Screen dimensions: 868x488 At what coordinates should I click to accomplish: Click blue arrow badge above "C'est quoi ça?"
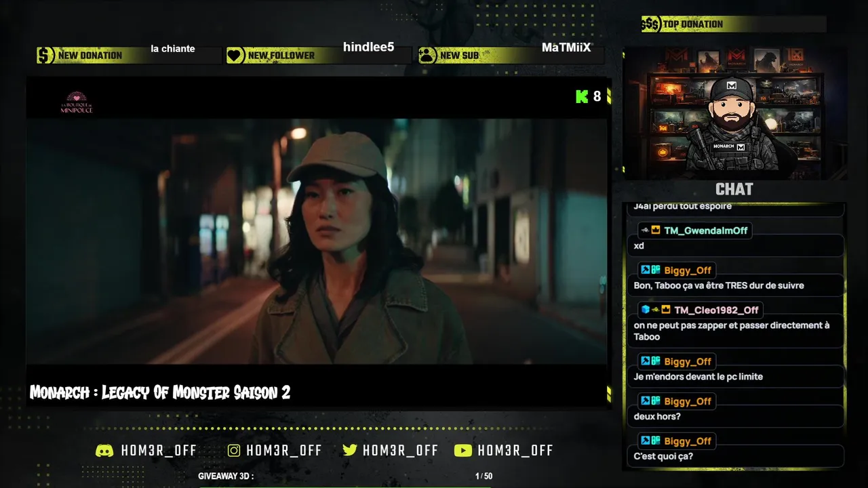[x=646, y=441]
